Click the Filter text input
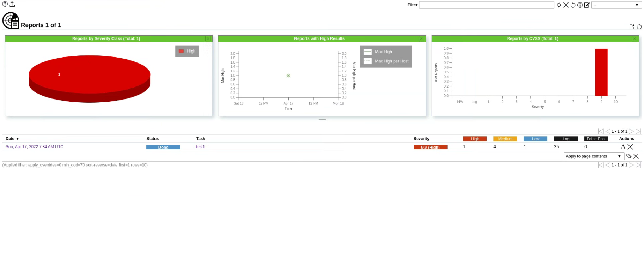Screen dimensions: 644x276 click(x=486, y=5)
